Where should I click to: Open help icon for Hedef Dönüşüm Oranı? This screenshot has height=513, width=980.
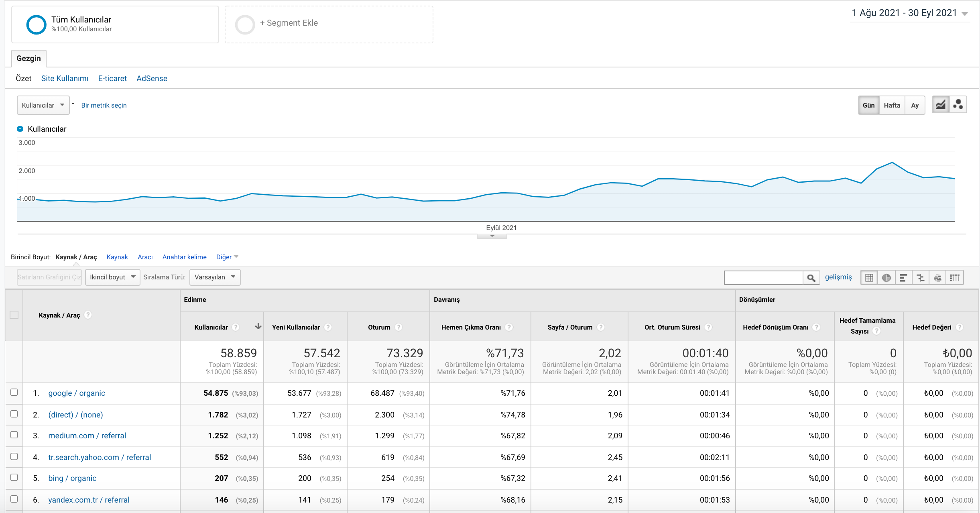click(816, 327)
